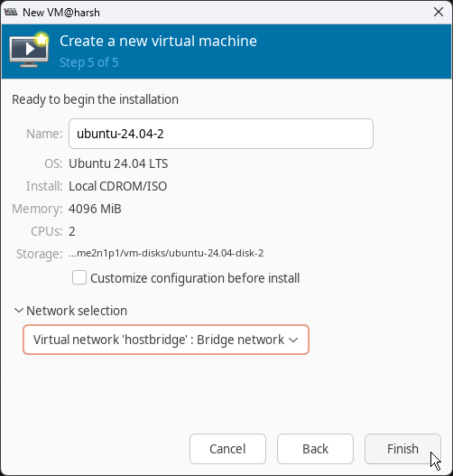
Task: Click the Local CDROM/ISO install value
Action: click(118, 186)
